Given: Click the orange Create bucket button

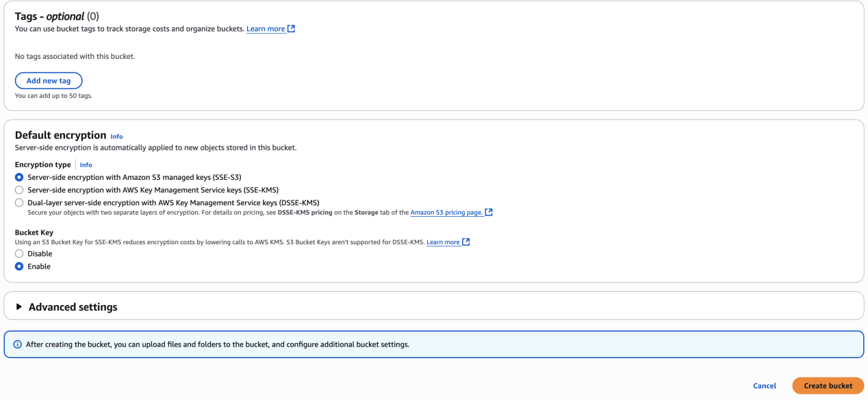Looking at the screenshot, I should tap(828, 386).
